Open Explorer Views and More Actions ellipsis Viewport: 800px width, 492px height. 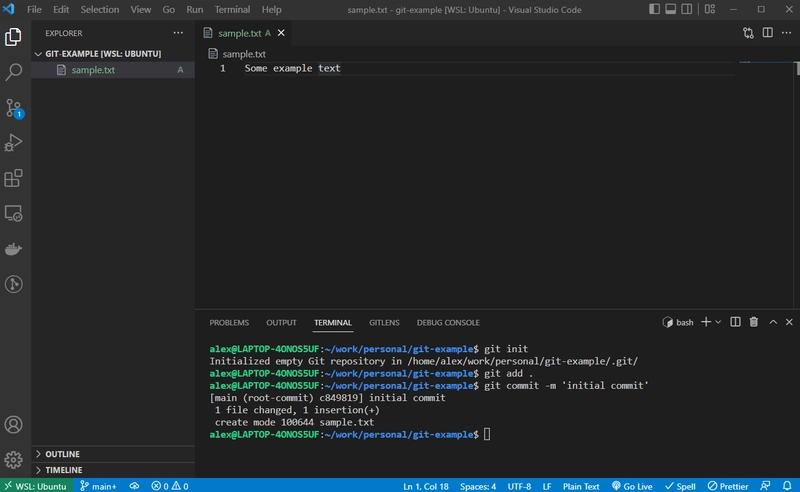click(x=178, y=33)
